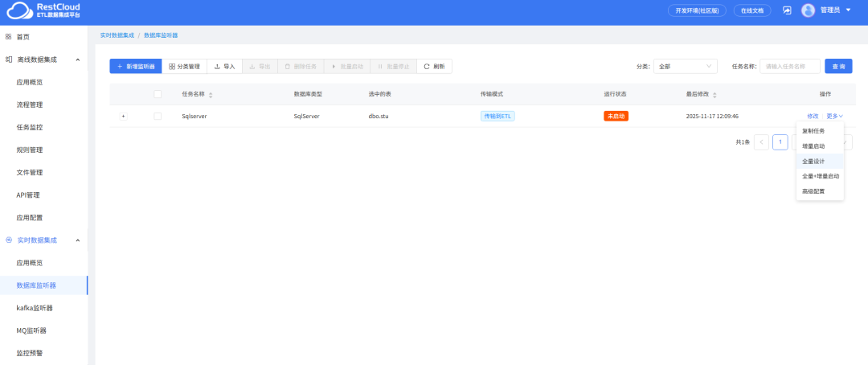This screenshot has height=365, width=868.
Task: Select 全量设计 from the menu
Action: [820, 161]
